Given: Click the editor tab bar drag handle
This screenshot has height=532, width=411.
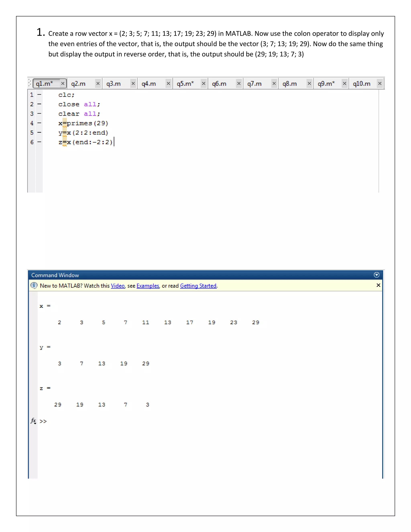Looking at the screenshot, I should coord(30,83).
